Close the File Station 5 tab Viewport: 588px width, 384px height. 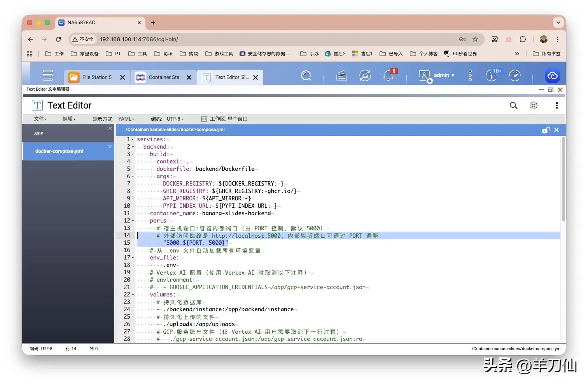[122, 77]
